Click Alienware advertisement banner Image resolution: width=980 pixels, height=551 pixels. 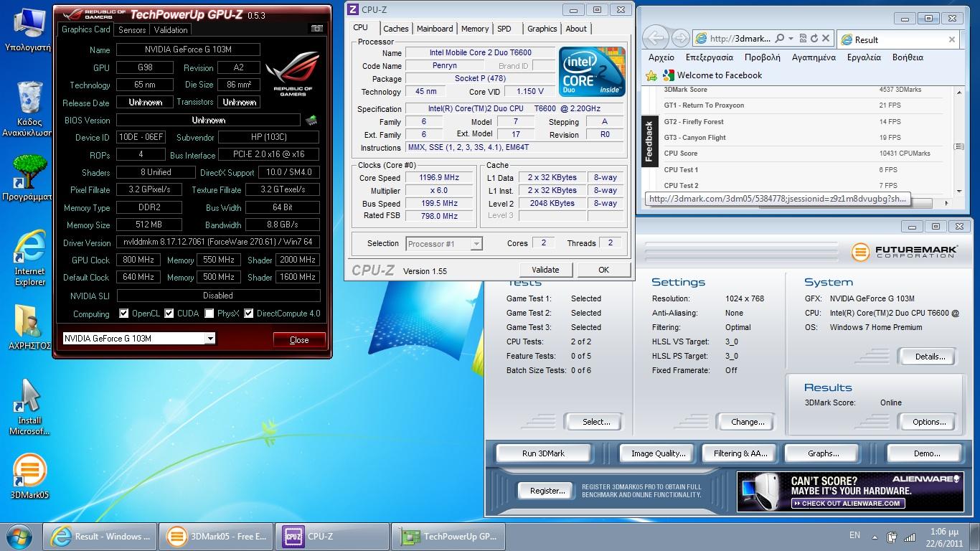[849, 491]
